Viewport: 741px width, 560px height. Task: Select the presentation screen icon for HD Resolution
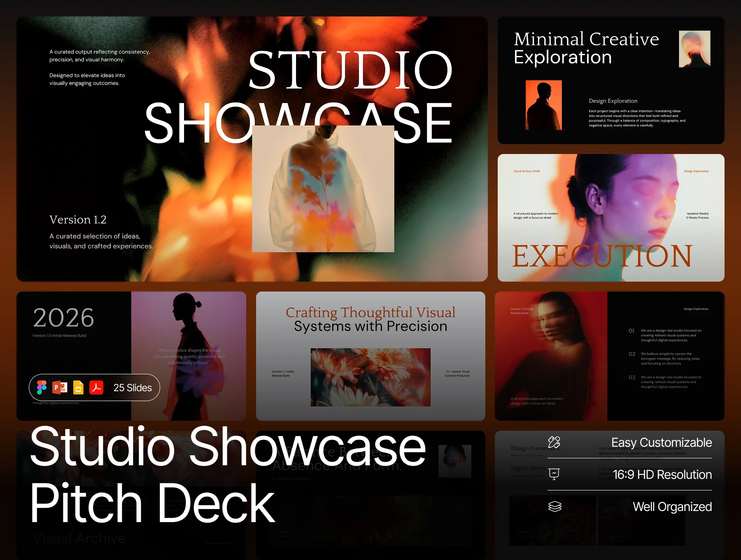tap(554, 474)
